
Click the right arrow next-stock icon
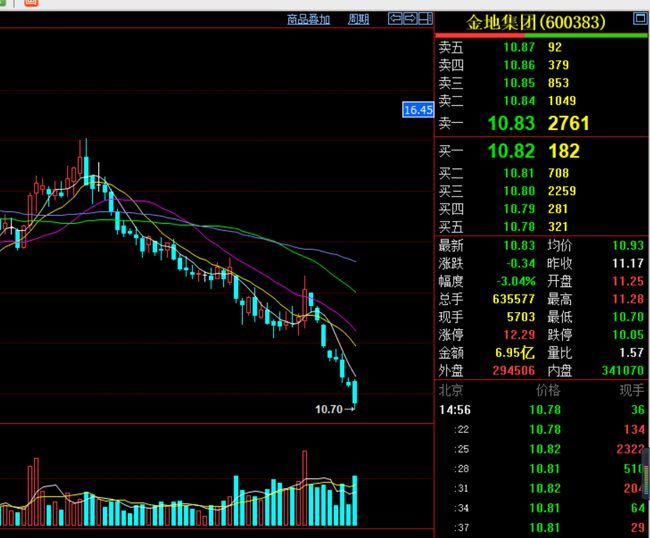(410, 19)
